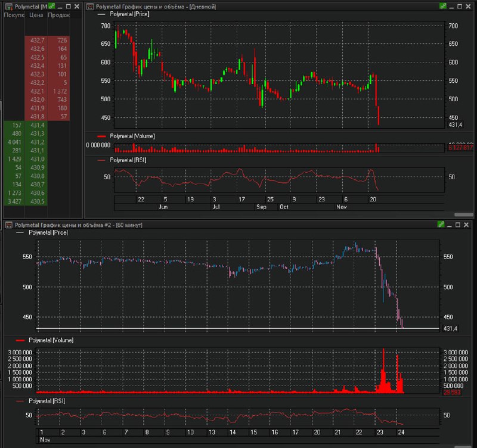Click the 431,4 price label on 60-minute chart axis
This screenshot has width=477, height=448.
[450, 329]
